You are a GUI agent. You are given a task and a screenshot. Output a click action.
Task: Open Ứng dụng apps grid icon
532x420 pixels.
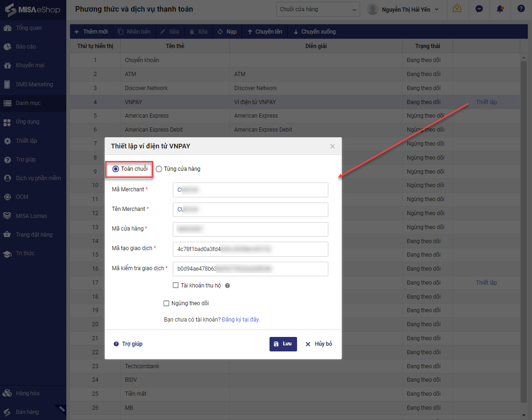pyautogui.click(x=7, y=122)
